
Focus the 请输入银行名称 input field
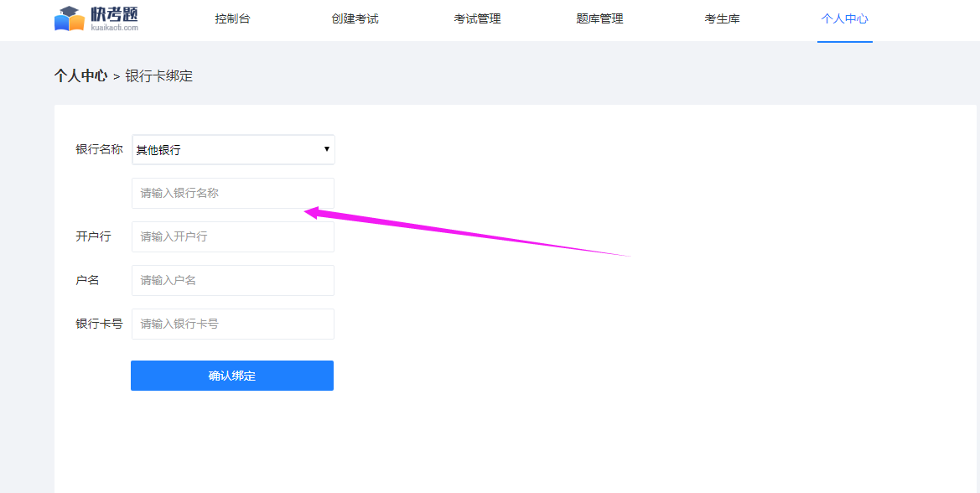pyautogui.click(x=233, y=193)
